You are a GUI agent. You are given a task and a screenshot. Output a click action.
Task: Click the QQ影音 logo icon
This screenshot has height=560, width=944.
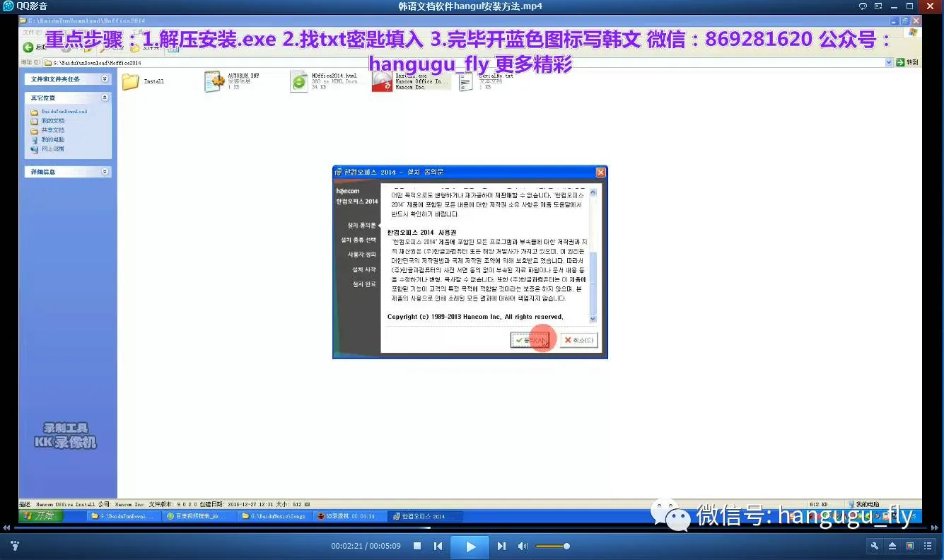point(8,6)
